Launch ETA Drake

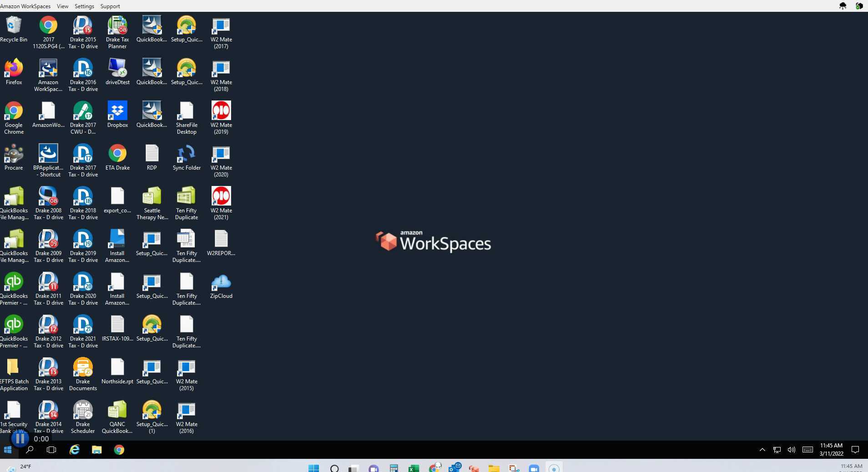[117, 154]
